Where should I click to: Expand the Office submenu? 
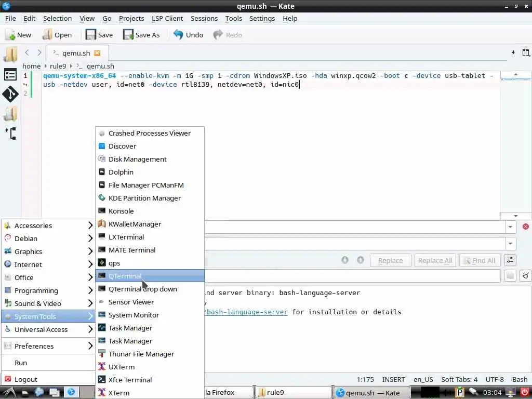point(48,277)
